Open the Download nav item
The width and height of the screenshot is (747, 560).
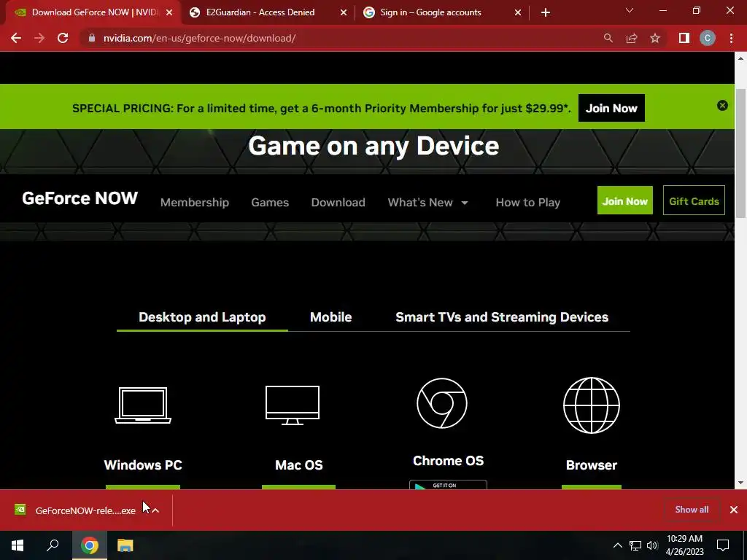[338, 203]
